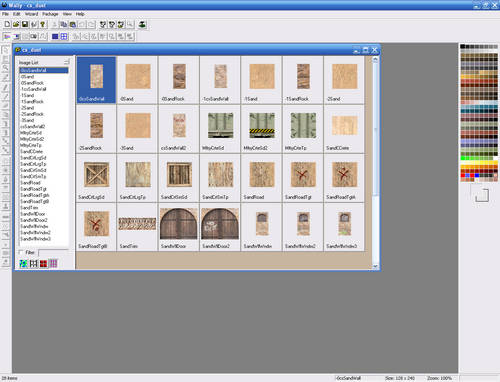This screenshot has width=500, height=382.
Task: Enable the Filter checkbox
Action: coord(21,252)
